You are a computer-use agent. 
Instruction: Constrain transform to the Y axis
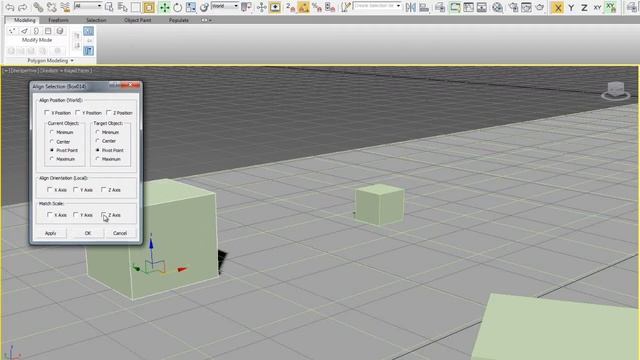click(571, 7)
